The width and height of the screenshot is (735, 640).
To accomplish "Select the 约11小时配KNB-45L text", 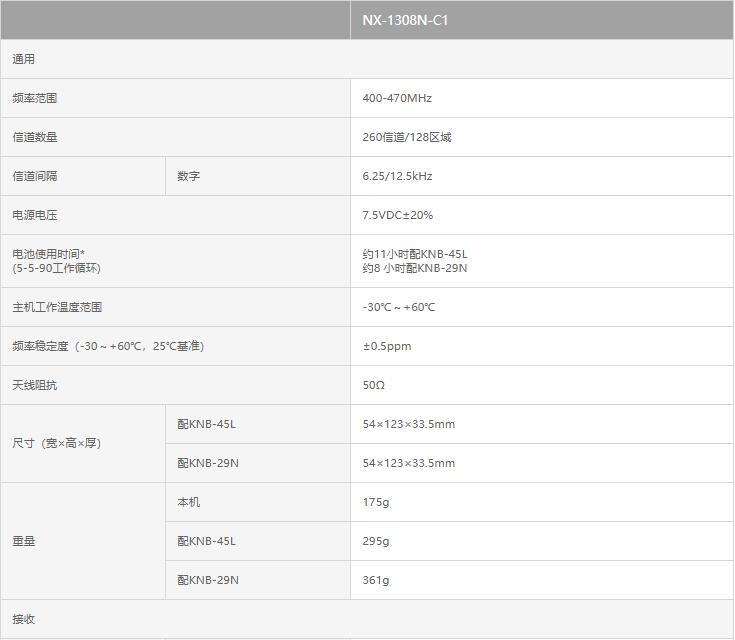I will (415, 254).
